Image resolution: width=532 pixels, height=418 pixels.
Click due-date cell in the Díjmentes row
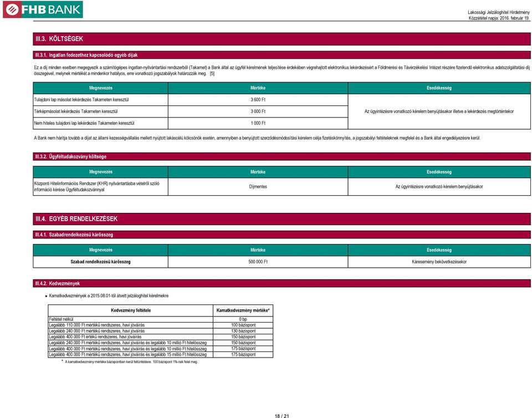(439, 187)
